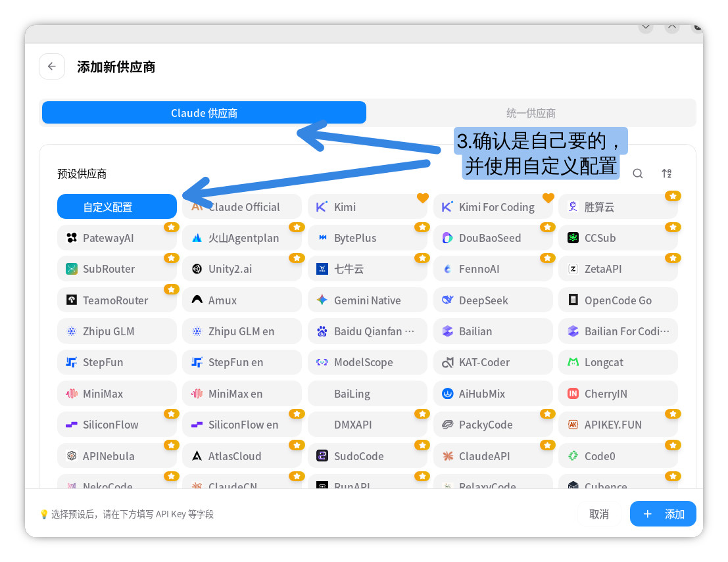Select 自定义配置 preset
The width and height of the screenshot is (728, 562).
point(117,206)
